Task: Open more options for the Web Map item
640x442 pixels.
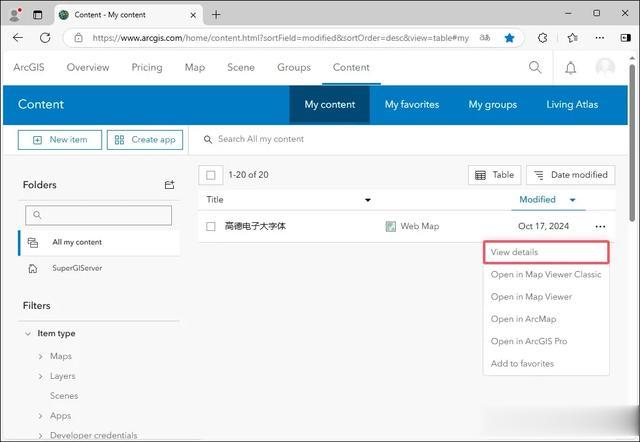Action: click(x=600, y=227)
